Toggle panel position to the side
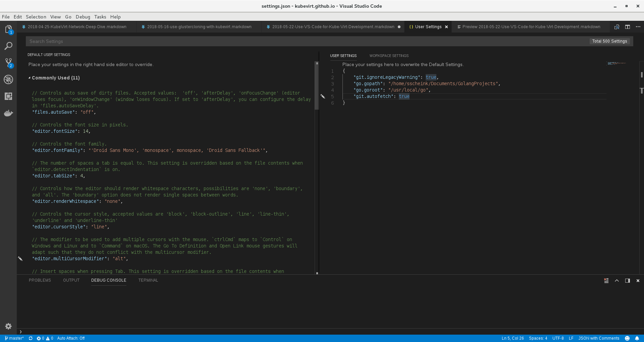Image resolution: width=644 pixels, height=342 pixels. point(627,281)
